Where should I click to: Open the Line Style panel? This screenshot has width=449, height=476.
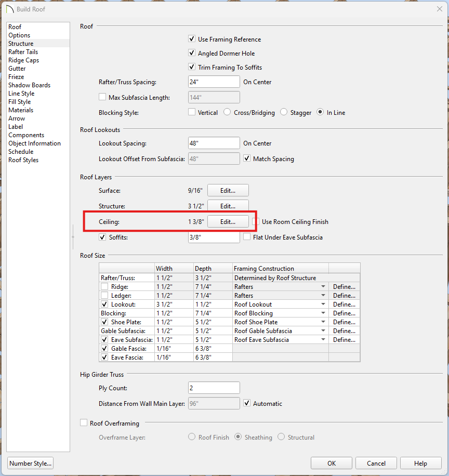coord(21,94)
